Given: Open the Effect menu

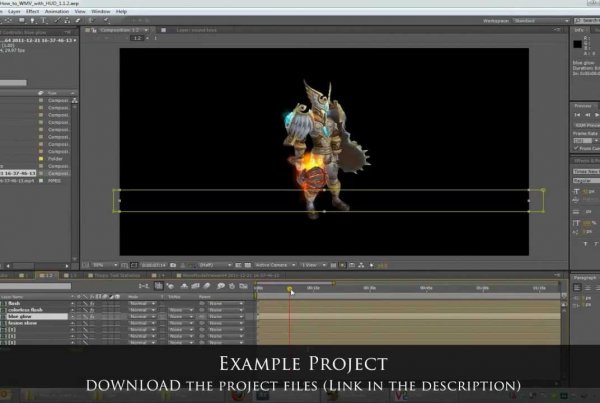Looking at the screenshot, I should (x=33, y=11).
